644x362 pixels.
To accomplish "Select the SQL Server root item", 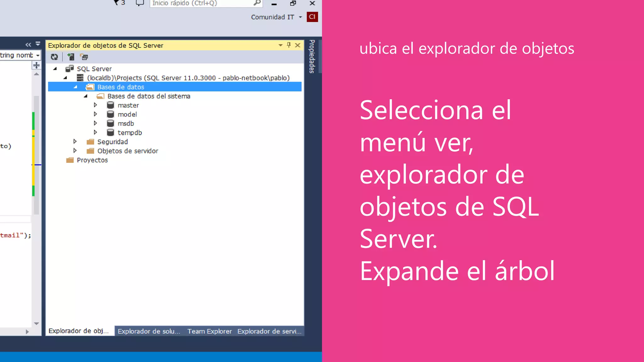I will (94, 69).
